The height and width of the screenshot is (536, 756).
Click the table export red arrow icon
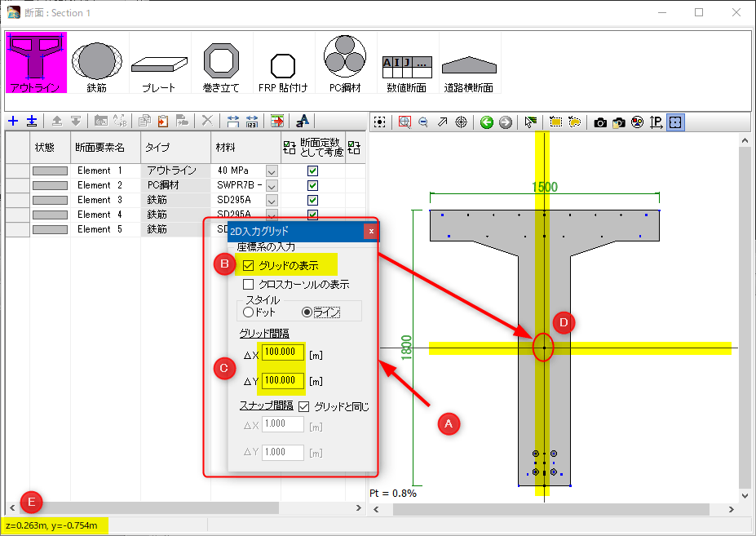[277, 121]
